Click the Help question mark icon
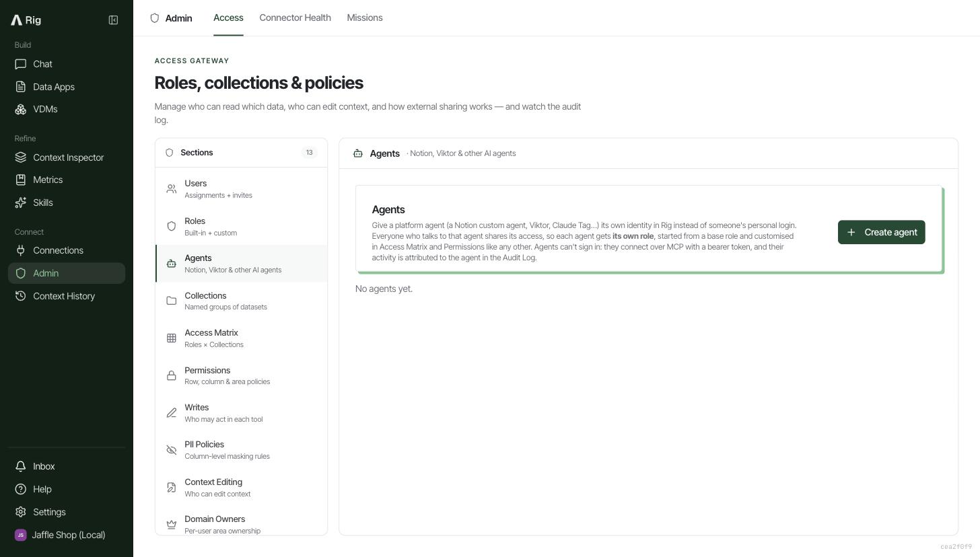Viewport: 980px width, 557px height. (x=21, y=489)
